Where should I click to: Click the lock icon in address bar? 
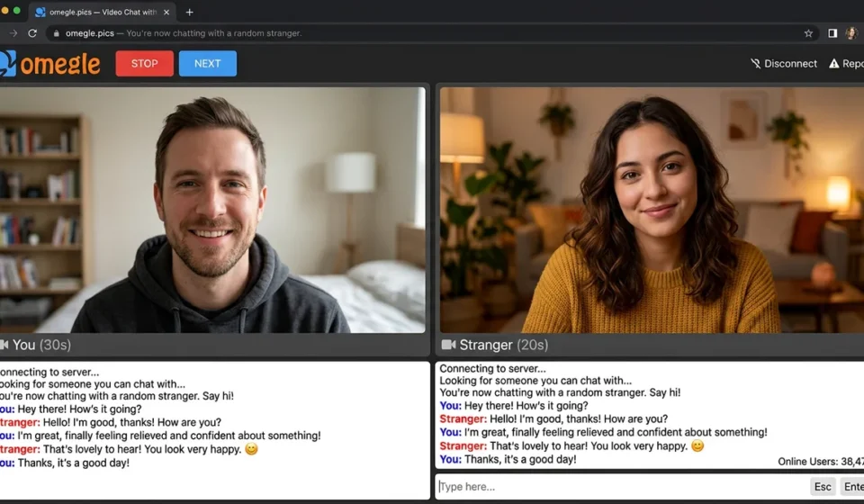[x=56, y=33]
